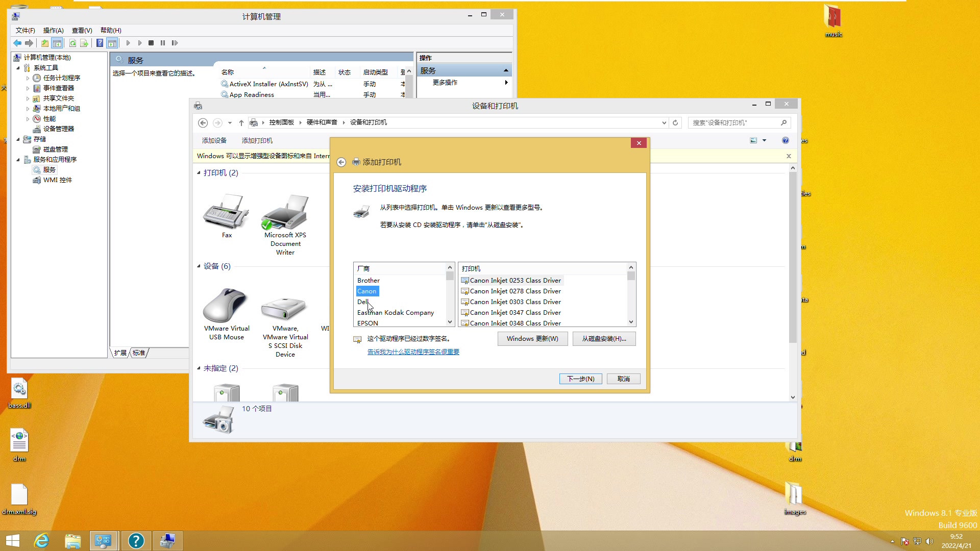Open bass.dll desktop file
Screen dimensions: 980x551
pos(19,393)
